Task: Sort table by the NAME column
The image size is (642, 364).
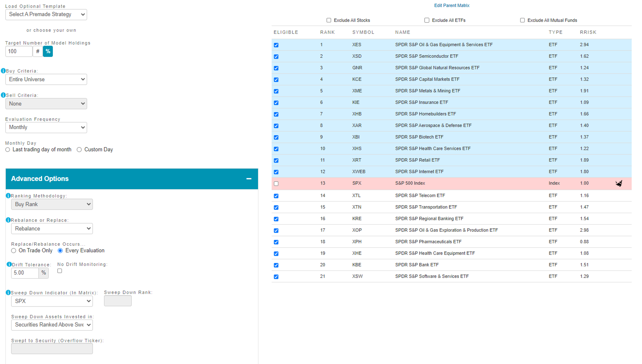Action: pyautogui.click(x=402, y=32)
